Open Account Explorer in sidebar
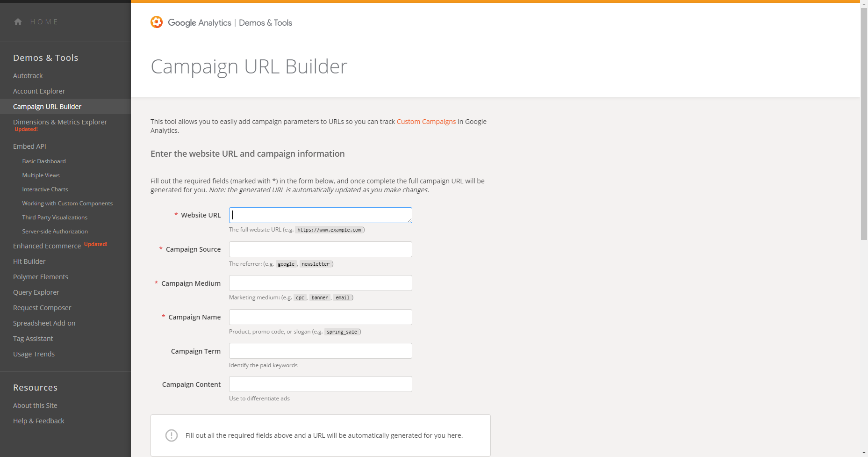 pos(39,91)
